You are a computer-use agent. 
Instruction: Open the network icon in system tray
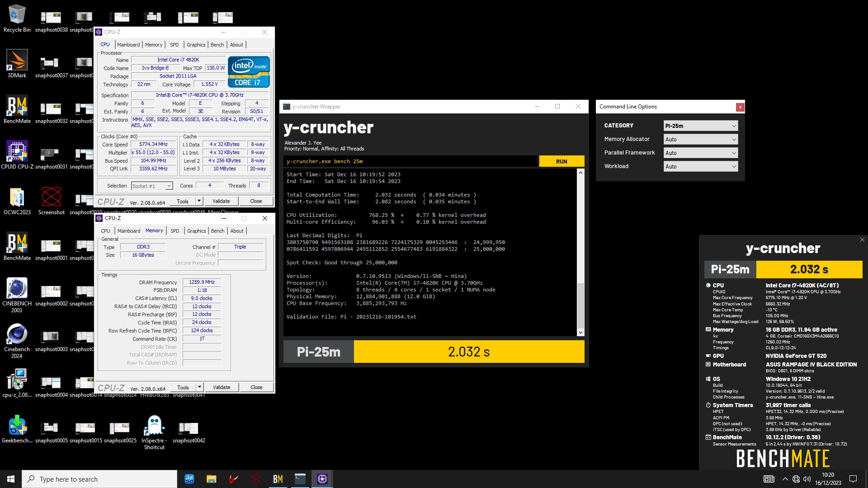pos(796,479)
